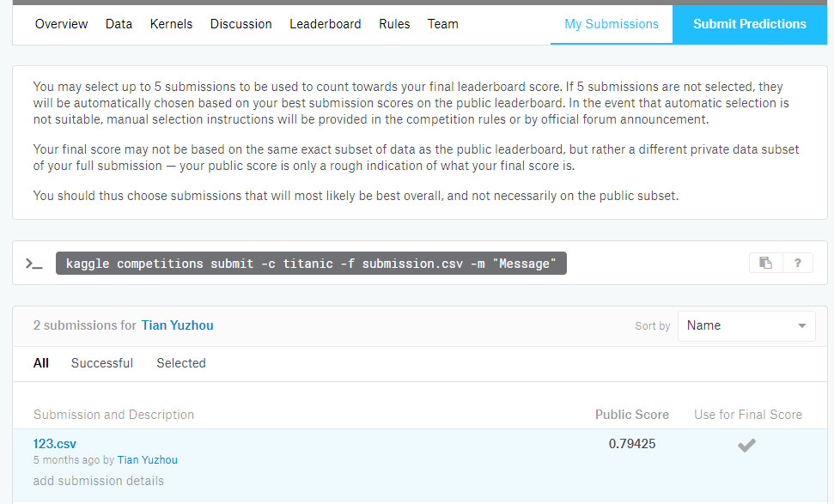This screenshot has height=504, width=834.
Task: Open the Overview tab
Action: point(61,24)
